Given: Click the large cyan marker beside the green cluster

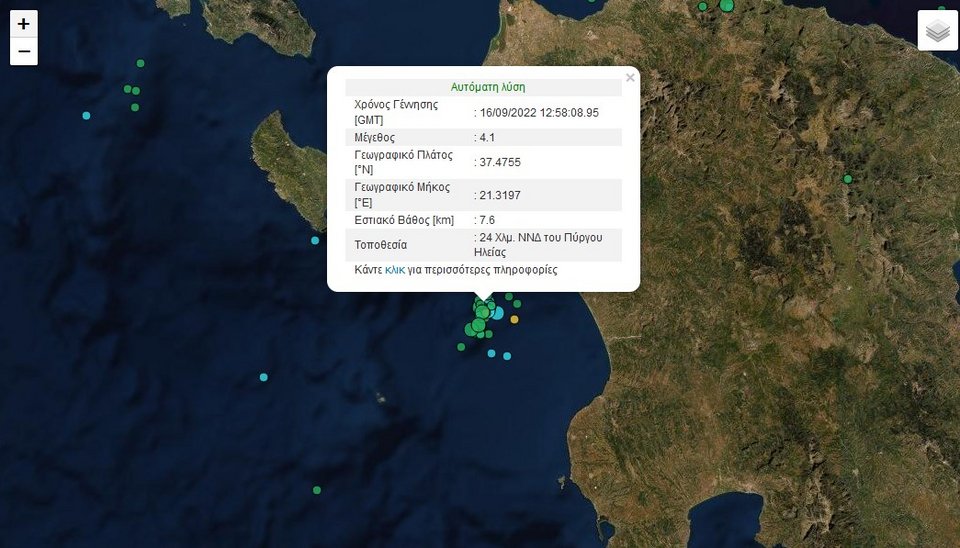Looking at the screenshot, I should pos(497,314).
